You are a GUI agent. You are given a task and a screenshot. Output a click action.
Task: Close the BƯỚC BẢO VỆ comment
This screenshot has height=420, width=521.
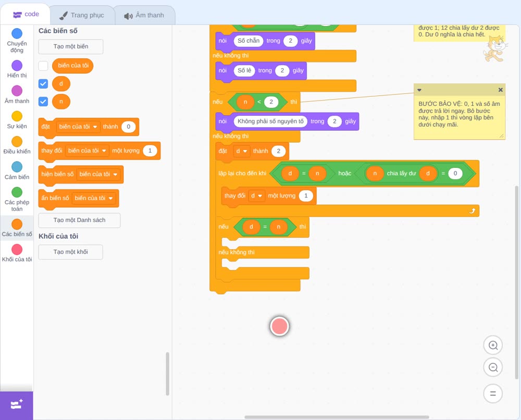(x=500, y=90)
